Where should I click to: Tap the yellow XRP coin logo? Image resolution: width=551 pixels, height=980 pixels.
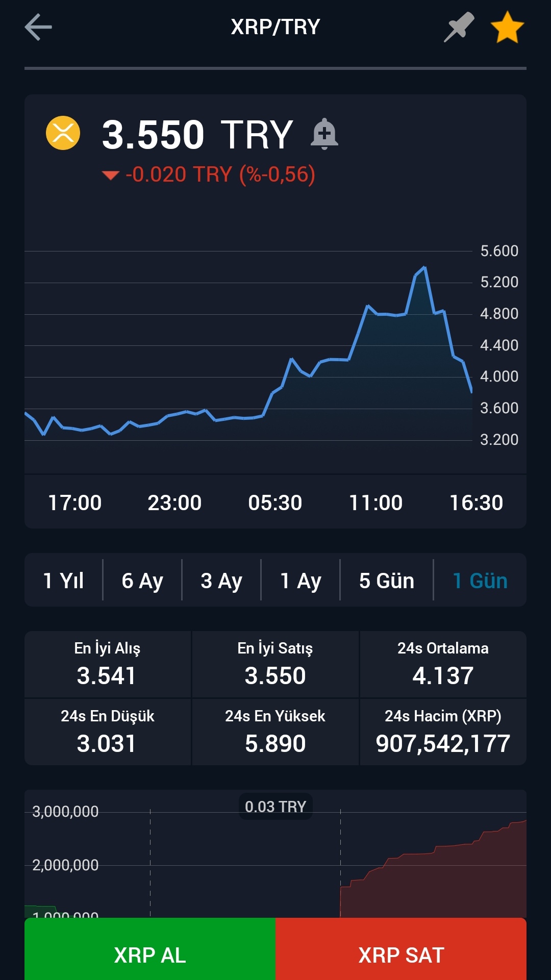pos(63,133)
